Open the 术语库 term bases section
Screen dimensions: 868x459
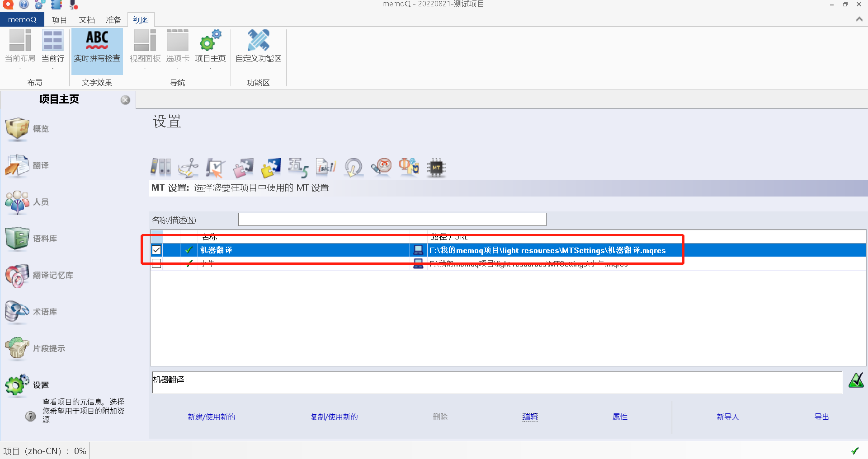click(31, 312)
